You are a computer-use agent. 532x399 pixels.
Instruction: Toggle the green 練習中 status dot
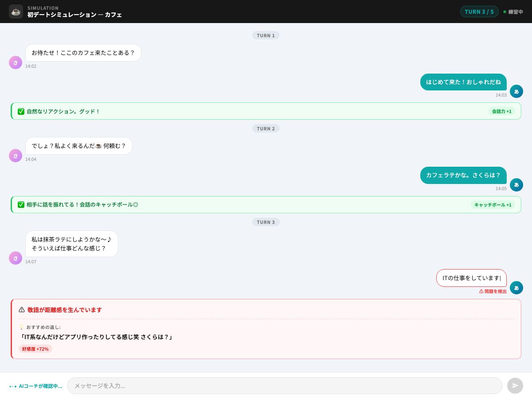point(504,12)
